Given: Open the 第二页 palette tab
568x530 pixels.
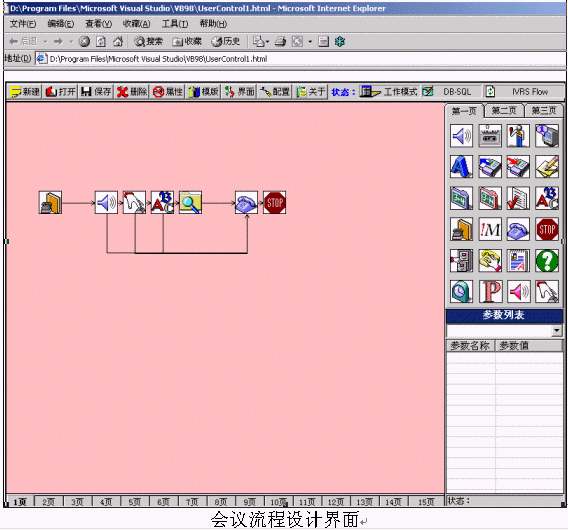Looking at the screenshot, I should coord(504,110).
